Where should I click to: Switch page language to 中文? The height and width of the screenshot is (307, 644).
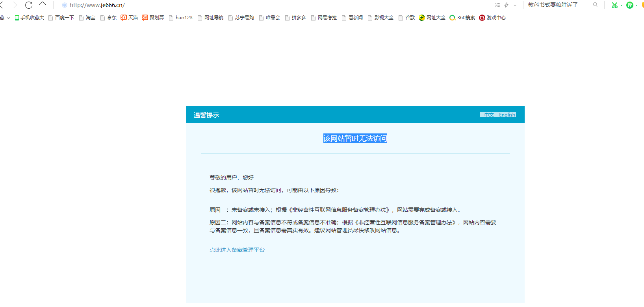pos(489,115)
